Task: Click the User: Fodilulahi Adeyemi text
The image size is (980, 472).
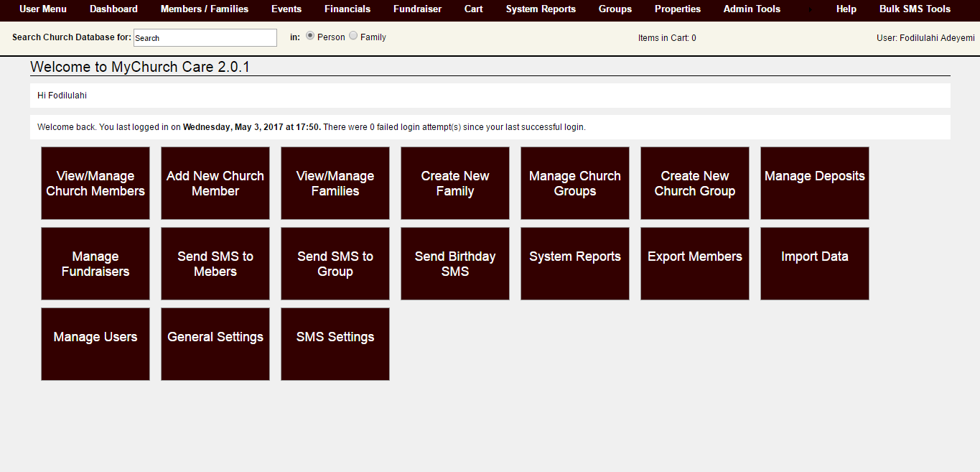Action: click(925, 38)
